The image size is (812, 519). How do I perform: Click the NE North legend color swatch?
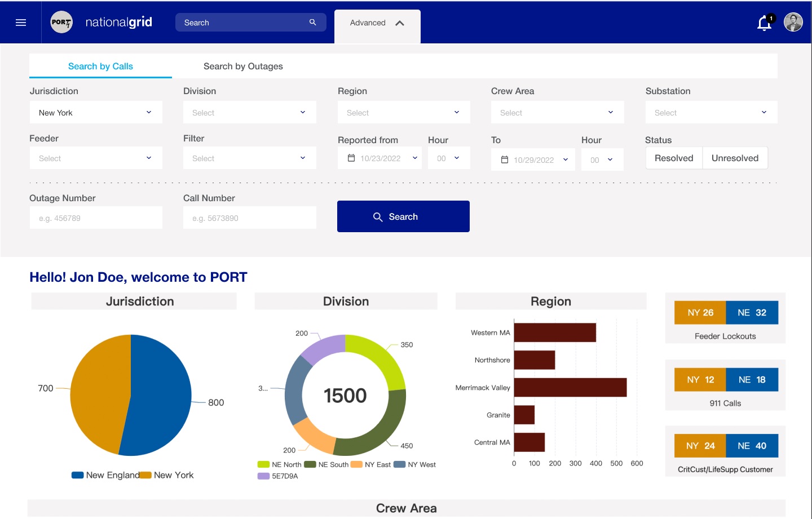[263, 465]
